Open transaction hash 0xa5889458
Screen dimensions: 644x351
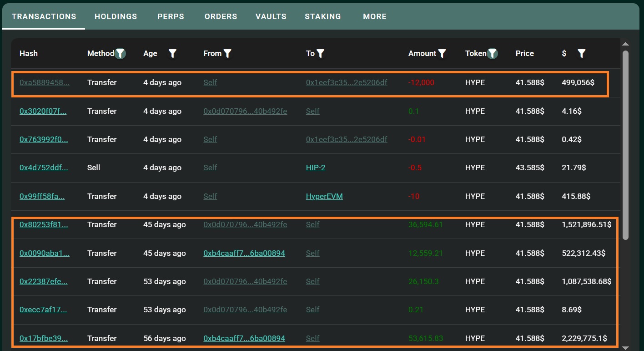pos(45,82)
